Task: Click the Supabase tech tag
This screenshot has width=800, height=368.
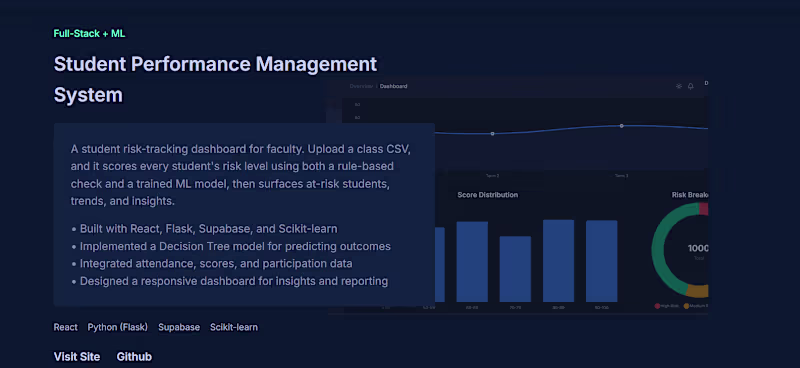Action: click(x=179, y=327)
